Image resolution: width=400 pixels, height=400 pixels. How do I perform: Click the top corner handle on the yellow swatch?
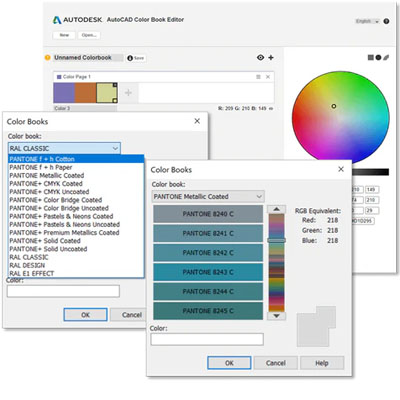[115, 85]
